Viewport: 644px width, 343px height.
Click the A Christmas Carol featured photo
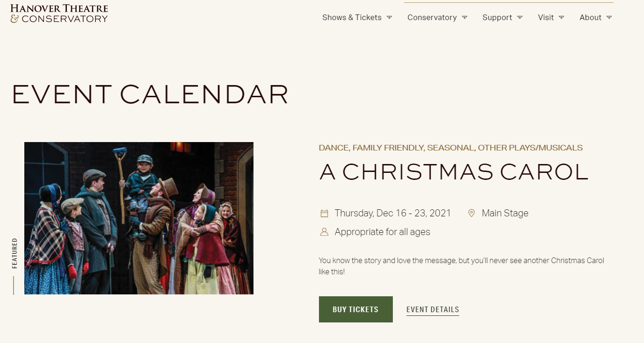point(139,218)
